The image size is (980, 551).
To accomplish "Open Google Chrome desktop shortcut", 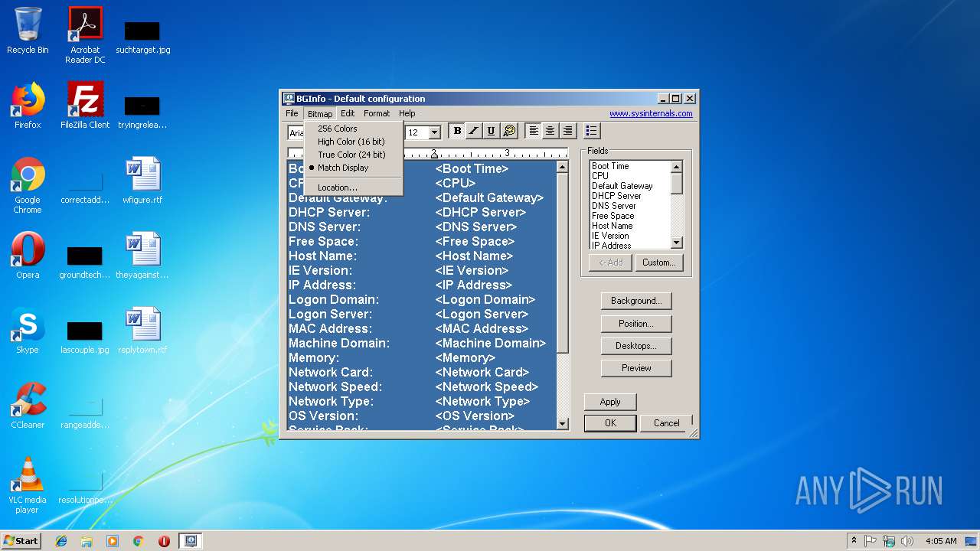I will point(28,185).
